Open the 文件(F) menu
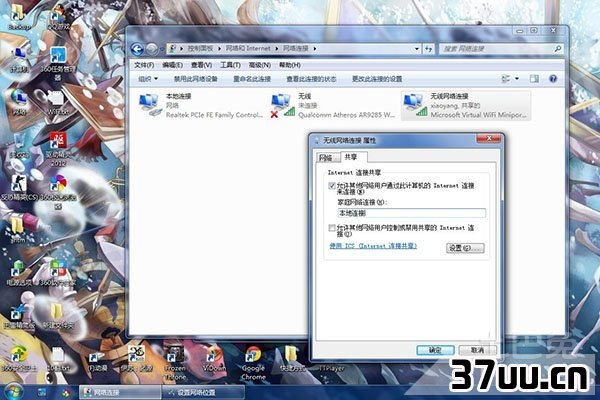 click(144, 65)
